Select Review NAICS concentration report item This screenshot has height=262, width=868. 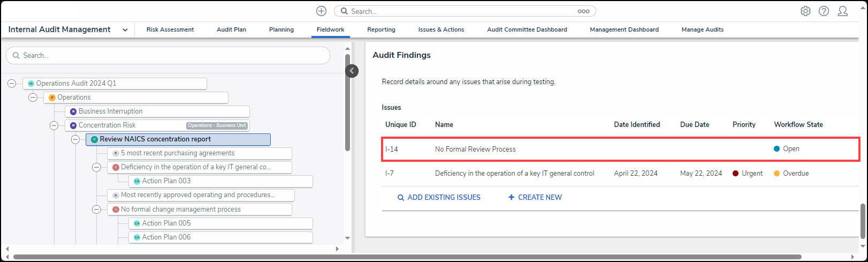coord(155,139)
